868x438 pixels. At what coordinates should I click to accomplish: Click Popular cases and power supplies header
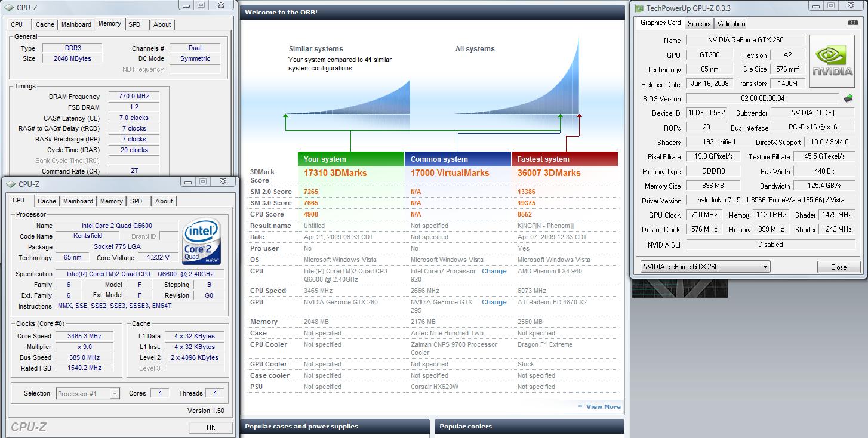(335, 427)
